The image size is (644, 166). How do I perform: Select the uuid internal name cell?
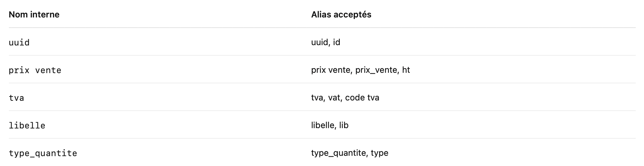[x=19, y=42]
